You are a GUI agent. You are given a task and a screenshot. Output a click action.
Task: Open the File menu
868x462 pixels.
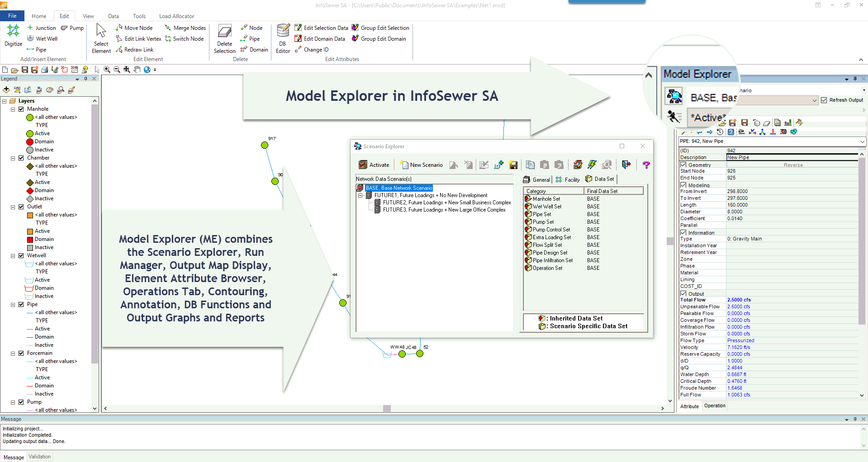[12, 16]
